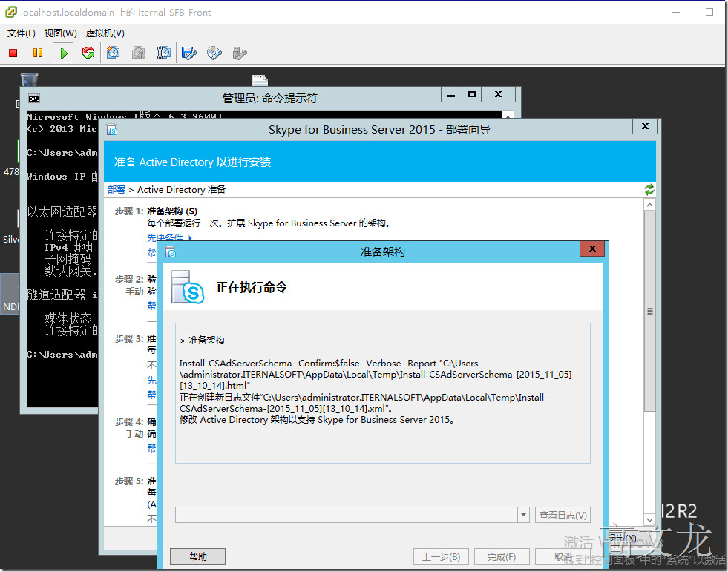Click the 取消 button in the dialog
This screenshot has height=572, width=728.
[563, 556]
